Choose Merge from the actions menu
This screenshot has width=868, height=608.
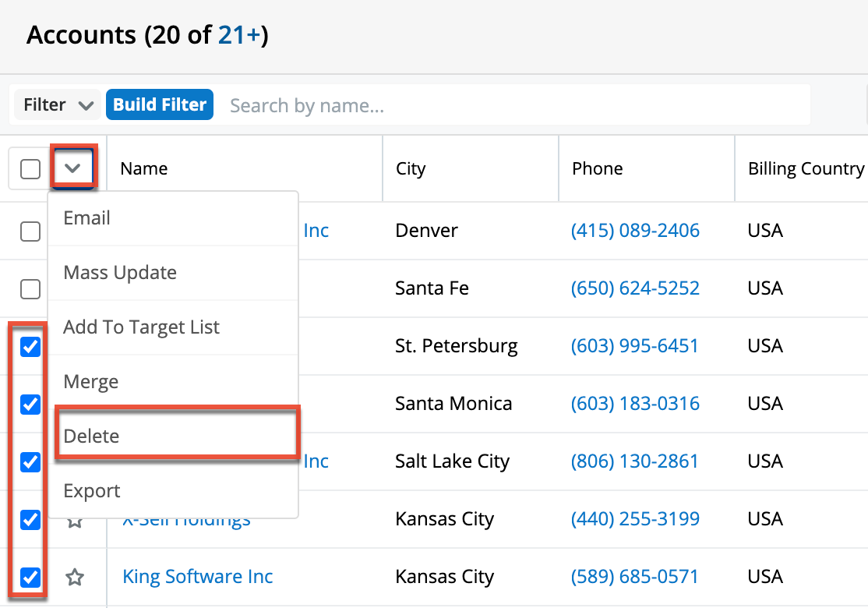pos(91,382)
